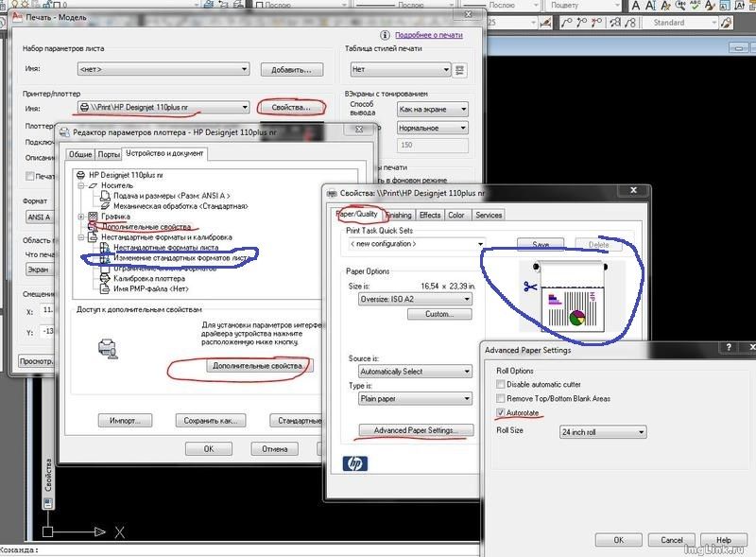
Task: Select the first Multileader tool icon
Action: pyautogui.click(x=568, y=23)
